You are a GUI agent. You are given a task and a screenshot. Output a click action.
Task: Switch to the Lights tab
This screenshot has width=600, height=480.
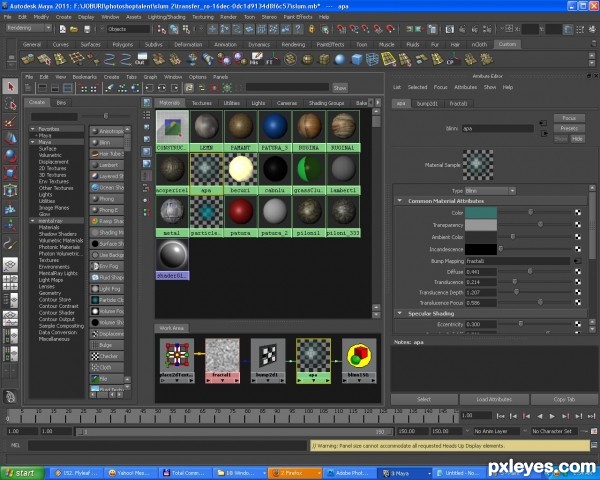(x=258, y=103)
